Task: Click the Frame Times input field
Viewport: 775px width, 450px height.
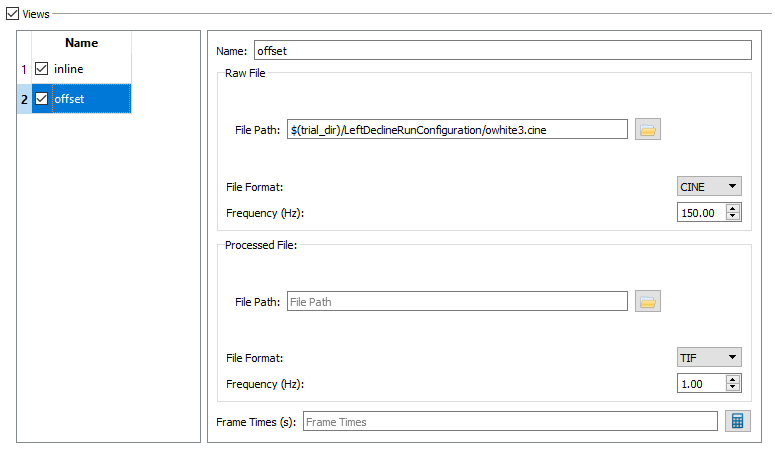Action: tap(510, 422)
